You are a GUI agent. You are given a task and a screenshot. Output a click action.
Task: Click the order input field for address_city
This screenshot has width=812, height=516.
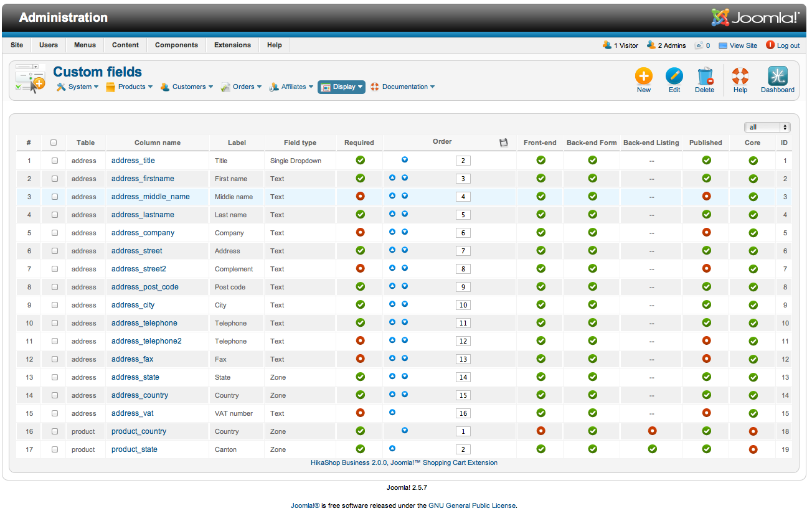(x=463, y=305)
